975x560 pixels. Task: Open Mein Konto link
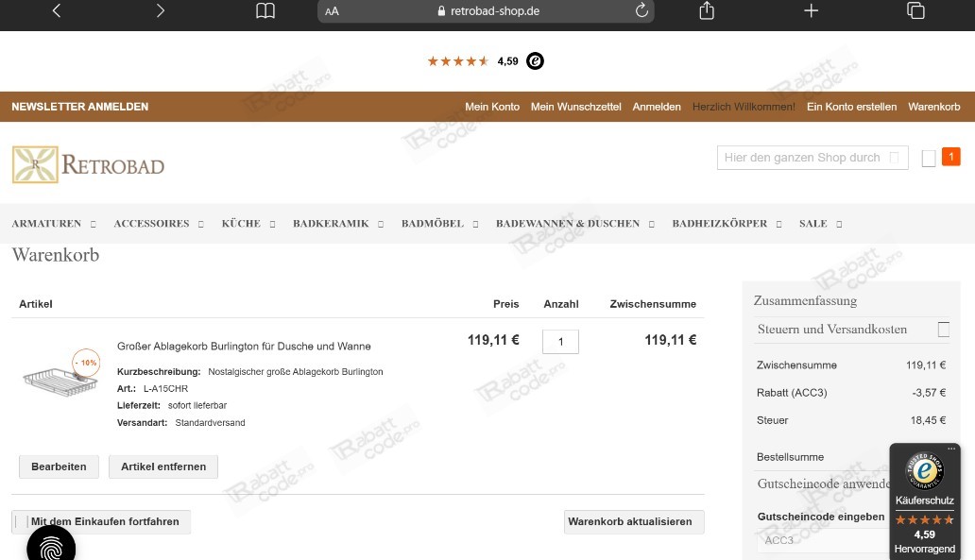pyautogui.click(x=492, y=107)
